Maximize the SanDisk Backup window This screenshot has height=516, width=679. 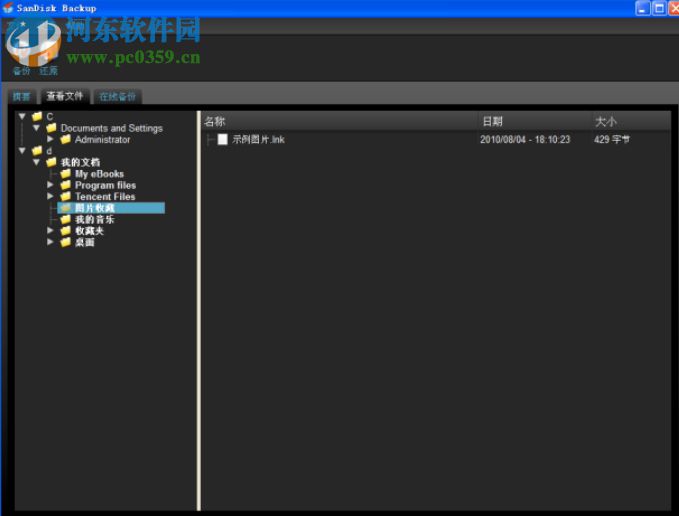coord(660,8)
